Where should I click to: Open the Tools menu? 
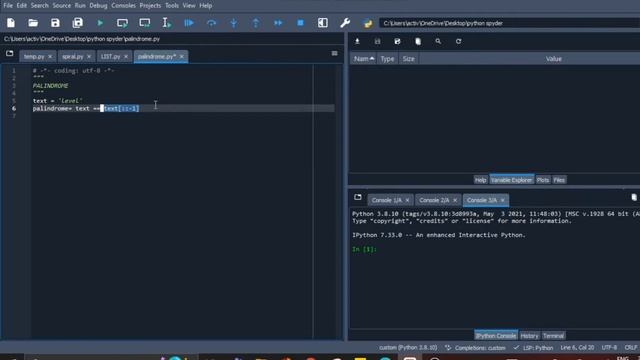point(172,6)
